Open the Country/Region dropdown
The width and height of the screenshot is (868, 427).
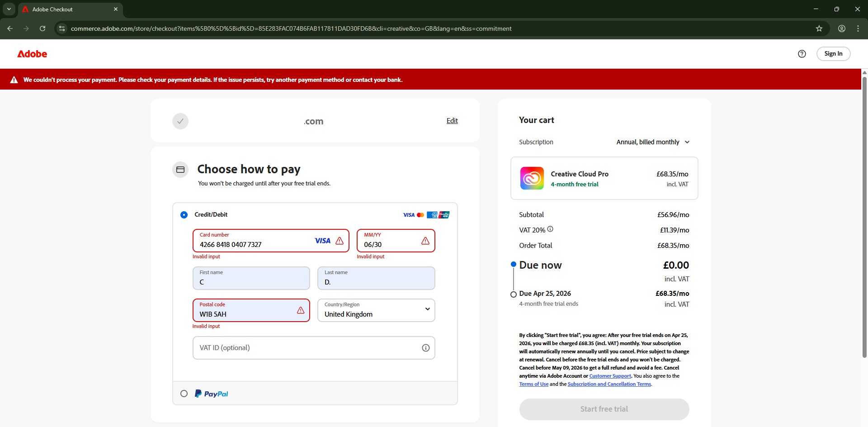point(376,310)
